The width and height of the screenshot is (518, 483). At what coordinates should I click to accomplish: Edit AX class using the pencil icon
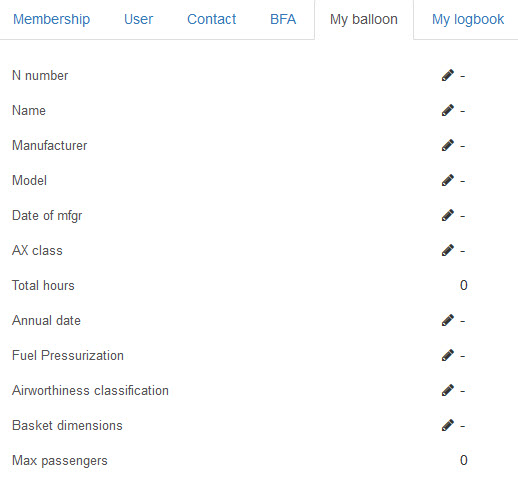[x=448, y=250]
